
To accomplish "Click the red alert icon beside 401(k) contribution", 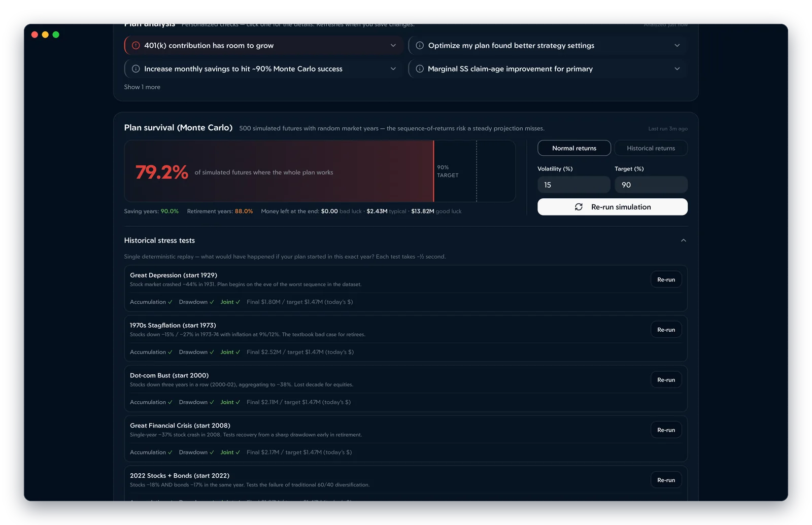I will coord(136,46).
